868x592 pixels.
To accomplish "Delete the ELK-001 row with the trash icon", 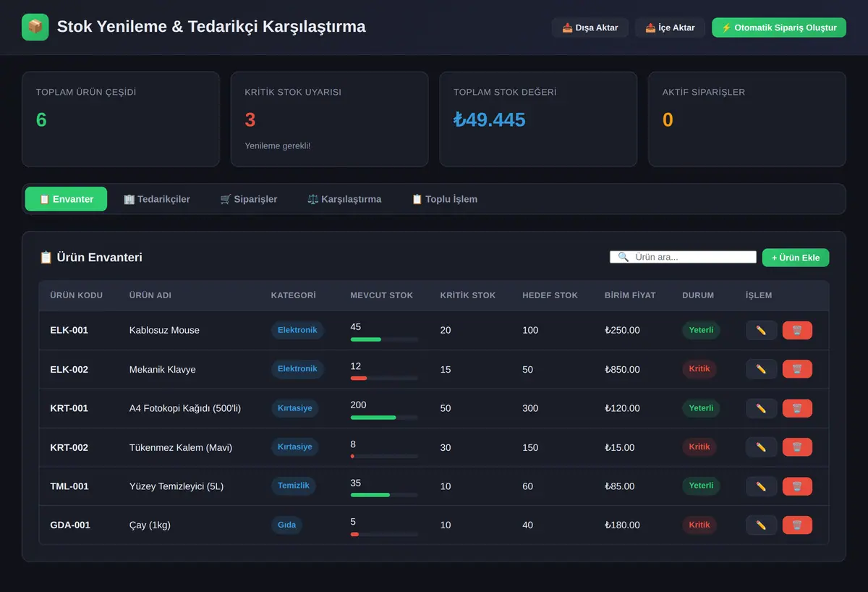I will point(797,330).
